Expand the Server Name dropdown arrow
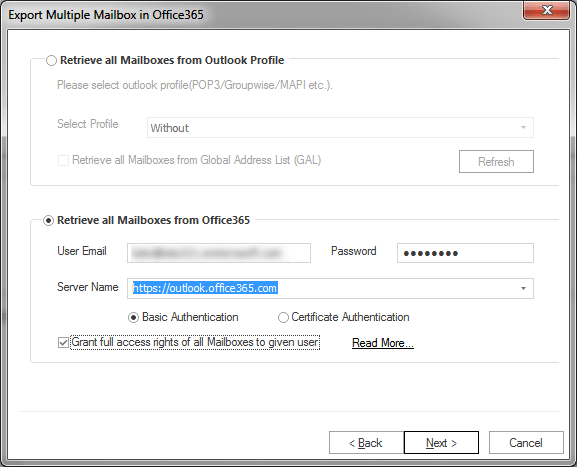577x467 pixels. (523, 289)
